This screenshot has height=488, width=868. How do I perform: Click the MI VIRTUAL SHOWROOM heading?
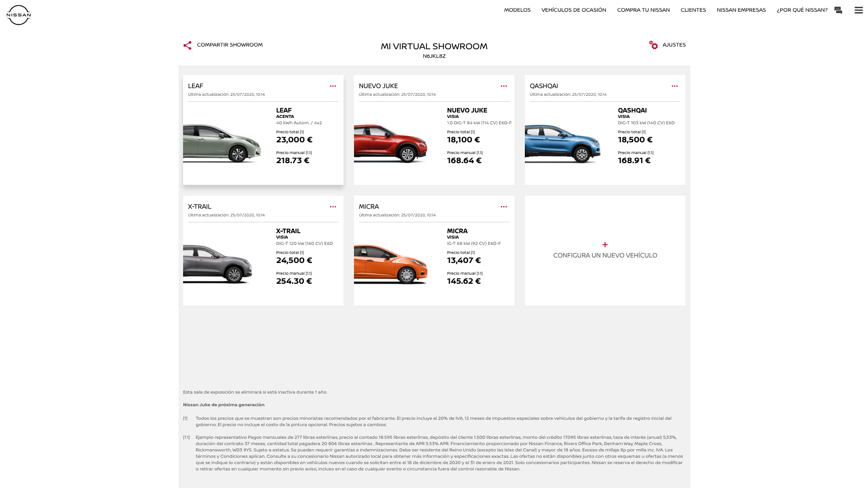(x=434, y=47)
